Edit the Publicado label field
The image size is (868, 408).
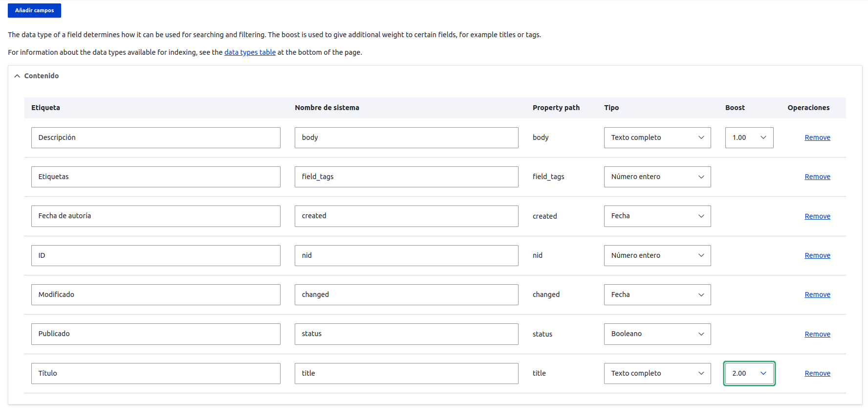coord(156,334)
